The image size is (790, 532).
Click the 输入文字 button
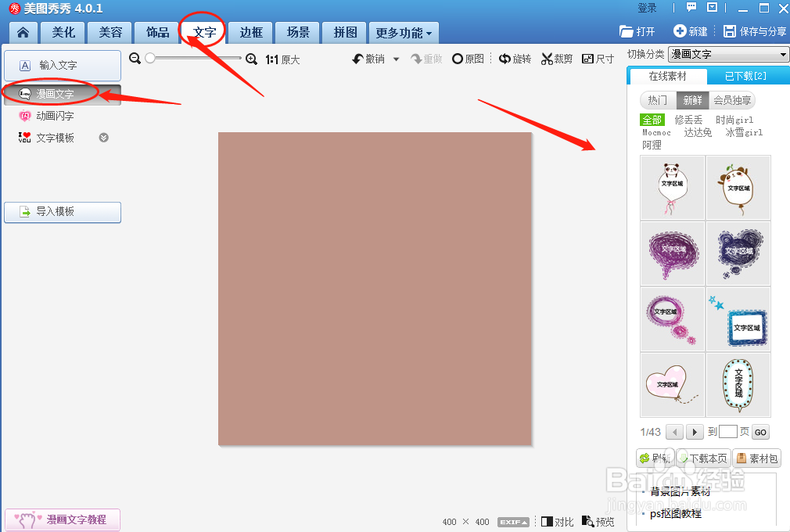63,66
